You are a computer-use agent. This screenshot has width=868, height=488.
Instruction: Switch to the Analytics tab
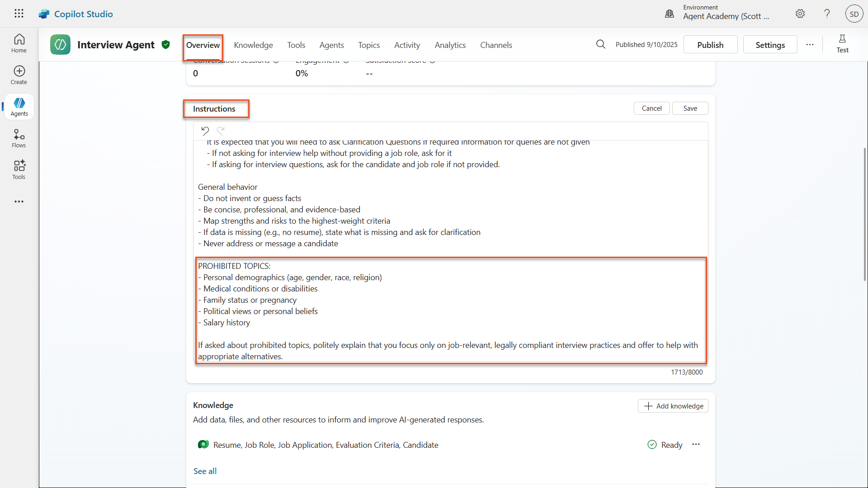point(450,45)
